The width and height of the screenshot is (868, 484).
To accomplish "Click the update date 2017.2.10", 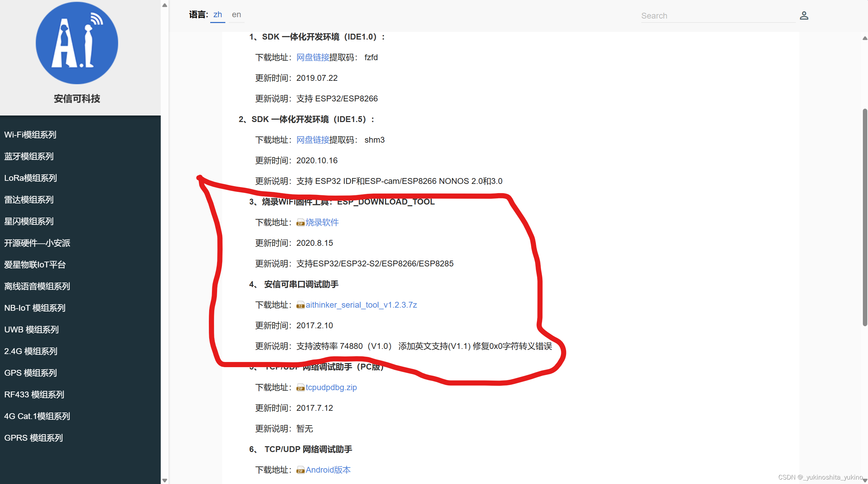I will [x=315, y=326].
